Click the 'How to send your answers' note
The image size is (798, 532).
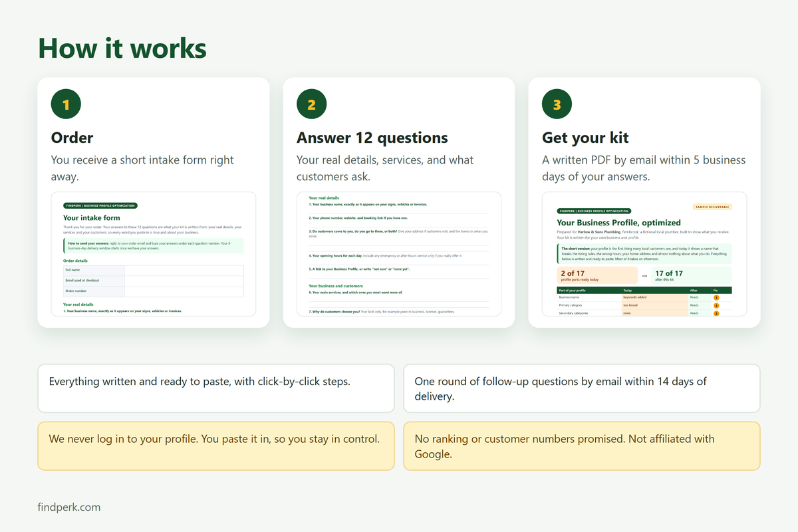(153, 245)
